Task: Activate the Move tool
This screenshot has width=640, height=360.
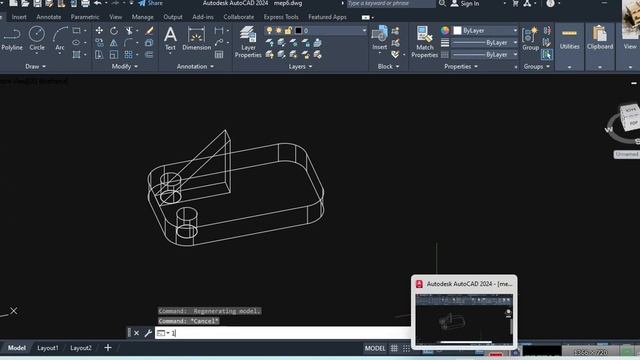Action: click(99, 31)
